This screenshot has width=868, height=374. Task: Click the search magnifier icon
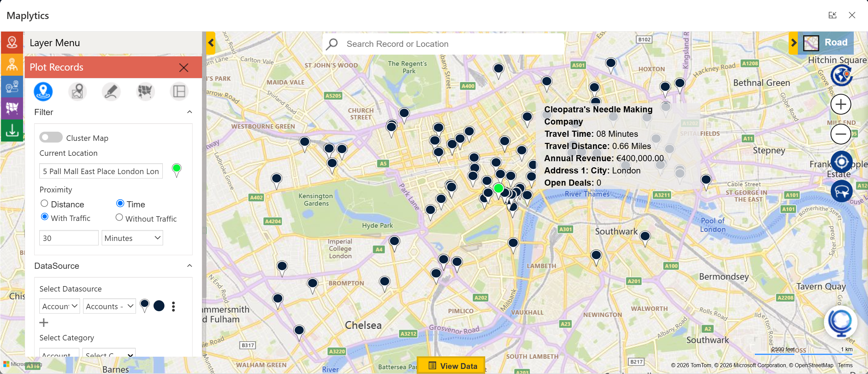332,44
